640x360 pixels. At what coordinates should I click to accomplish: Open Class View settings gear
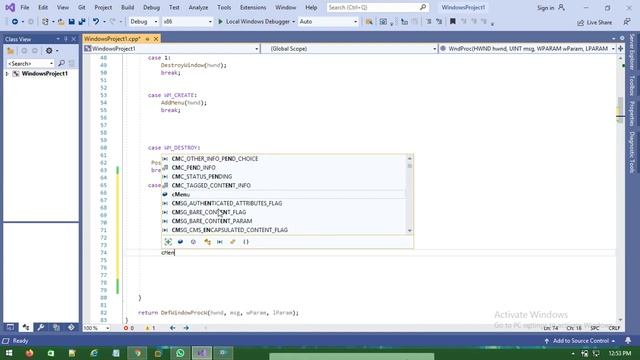[49, 51]
